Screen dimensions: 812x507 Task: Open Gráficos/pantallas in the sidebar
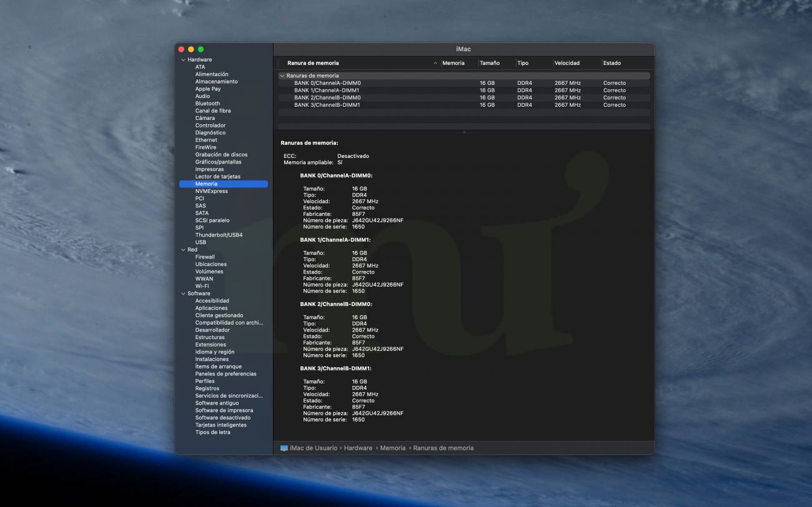tap(218, 162)
